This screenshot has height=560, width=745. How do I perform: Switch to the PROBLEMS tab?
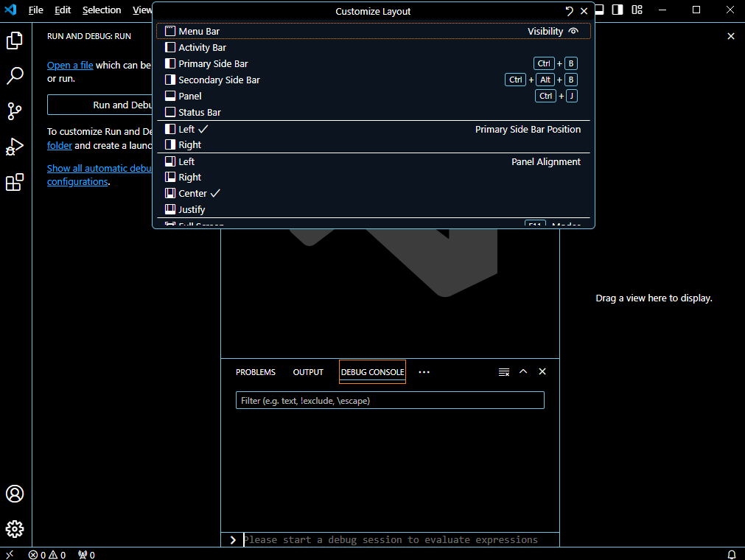coord(256,371)
